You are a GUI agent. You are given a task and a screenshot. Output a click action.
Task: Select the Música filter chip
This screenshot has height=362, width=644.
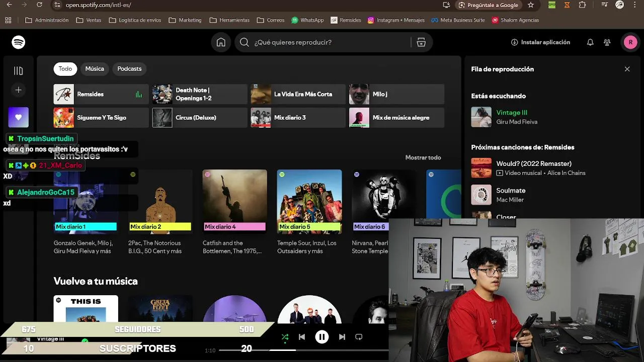[x=95, y=69]
